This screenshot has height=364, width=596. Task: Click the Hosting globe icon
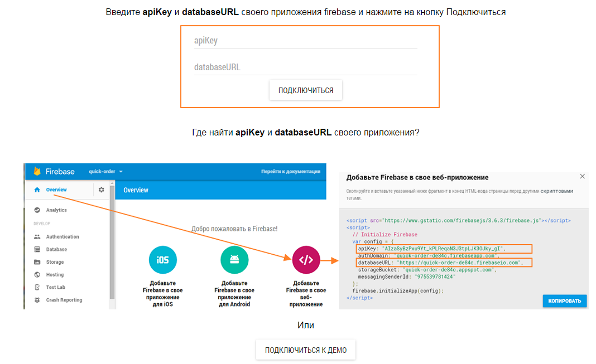coord(37,274)
